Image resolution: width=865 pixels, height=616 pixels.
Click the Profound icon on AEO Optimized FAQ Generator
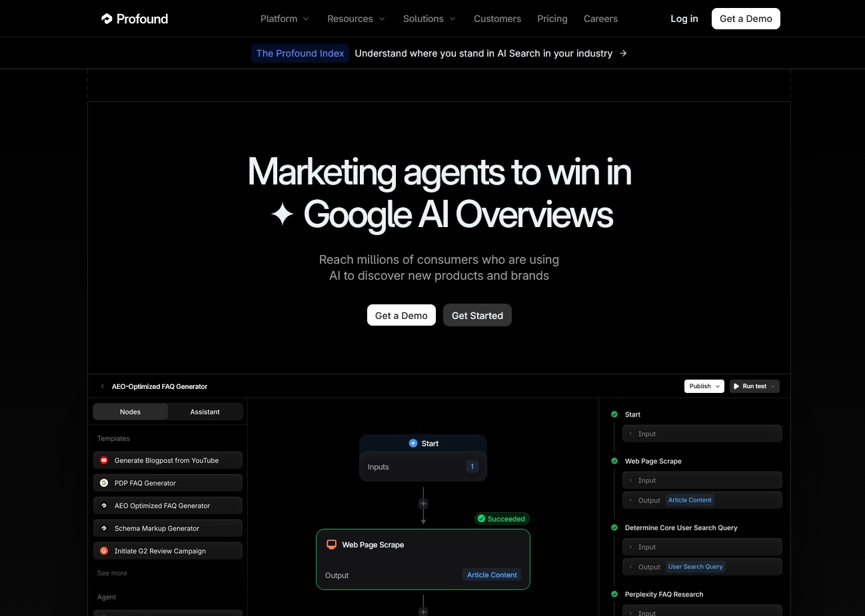click(104, 505)
